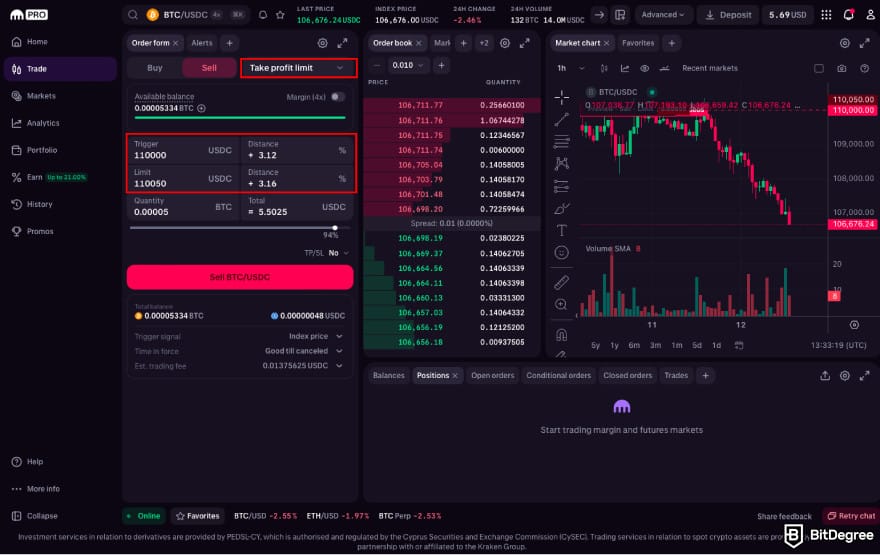This screenshot has height=555, width=880.
Task: Open the Take profit limit order type dropdown
Action: click(297, 68)
